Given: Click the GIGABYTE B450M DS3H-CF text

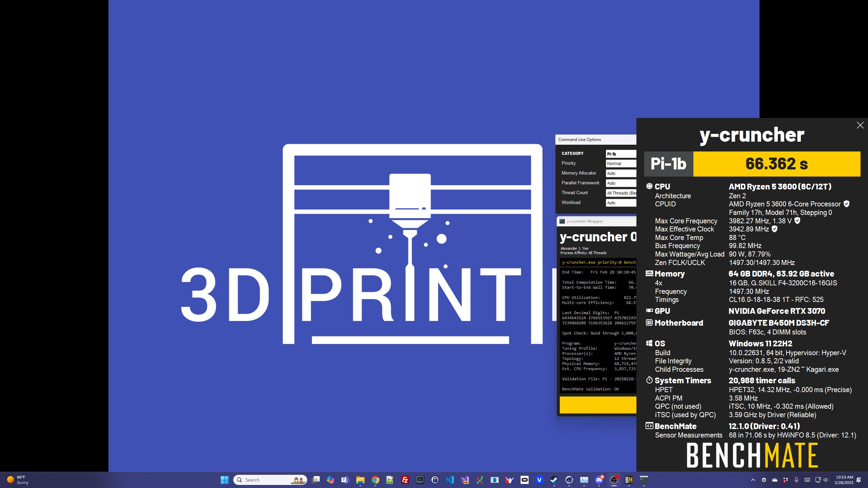Looking at the screenshot, I should tap(779, 323).
